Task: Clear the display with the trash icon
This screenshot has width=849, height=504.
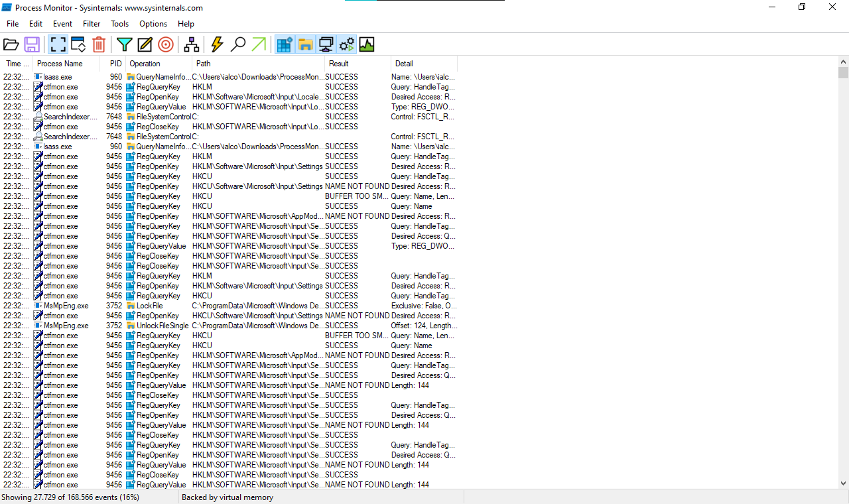Action: [99, 44]
